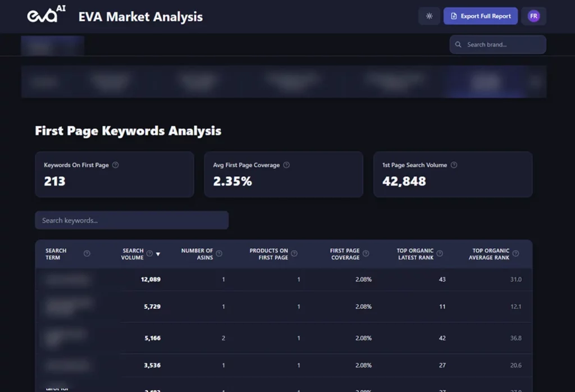Click the Export Full Report button
Screen dimensions: 575x392
pos(480,16)
